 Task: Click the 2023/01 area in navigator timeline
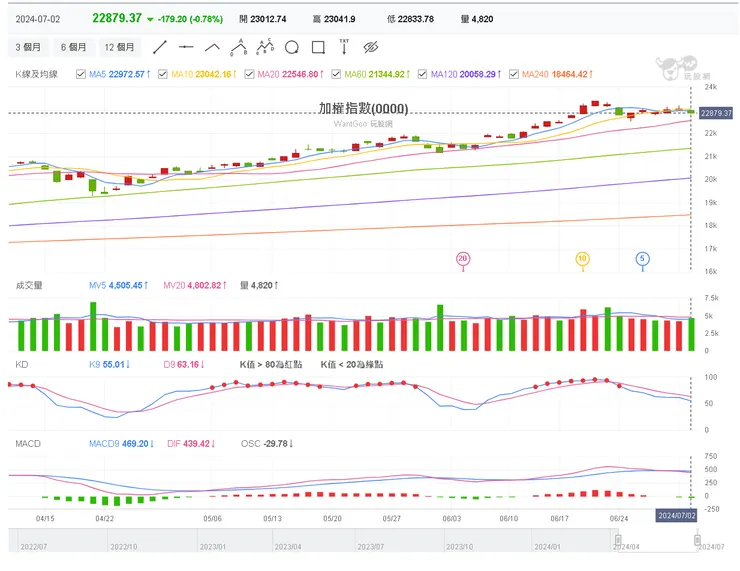pos(213,546)
